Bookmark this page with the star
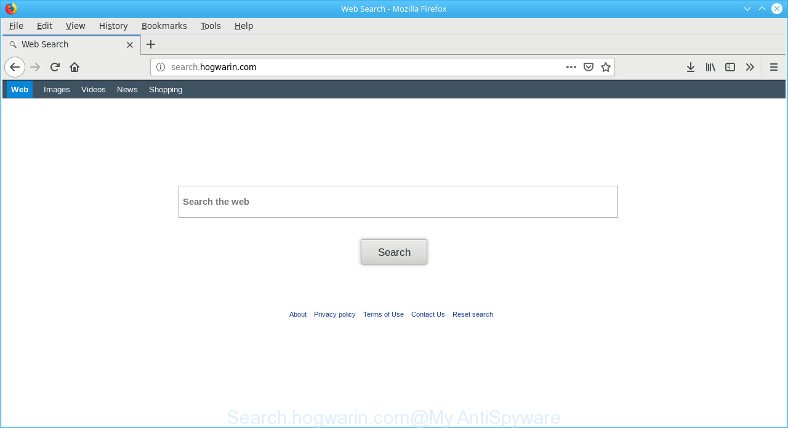This screenshot has width=788, height=428. [606, 67]
